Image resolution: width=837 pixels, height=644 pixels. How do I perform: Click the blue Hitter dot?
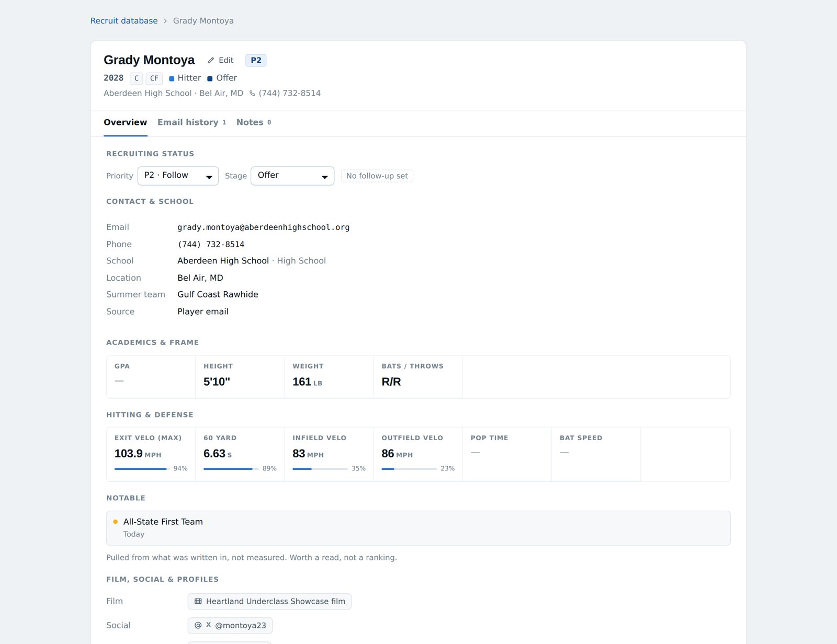pos(172,78)
